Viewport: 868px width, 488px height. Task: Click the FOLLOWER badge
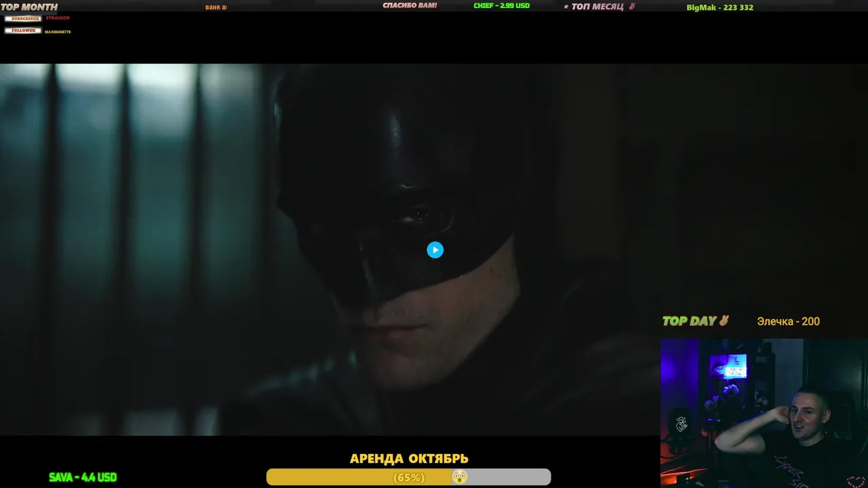tap(23, 30)
